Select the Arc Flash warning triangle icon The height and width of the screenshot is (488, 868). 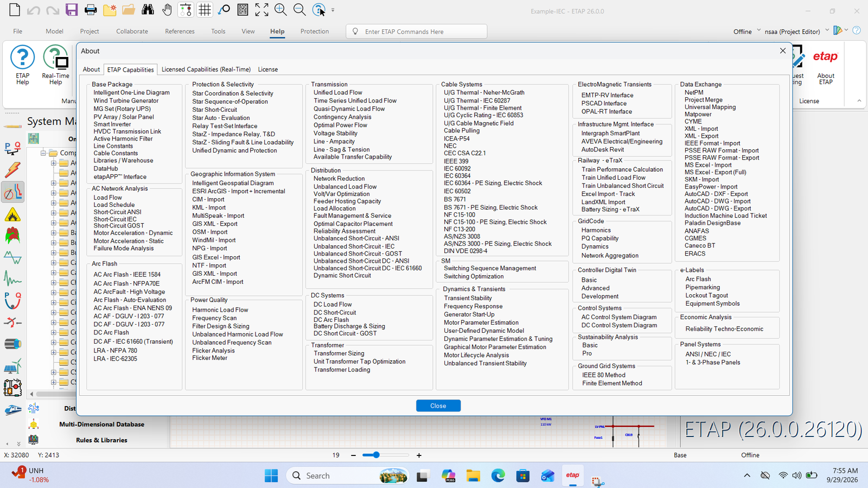(x=12, y=214)
